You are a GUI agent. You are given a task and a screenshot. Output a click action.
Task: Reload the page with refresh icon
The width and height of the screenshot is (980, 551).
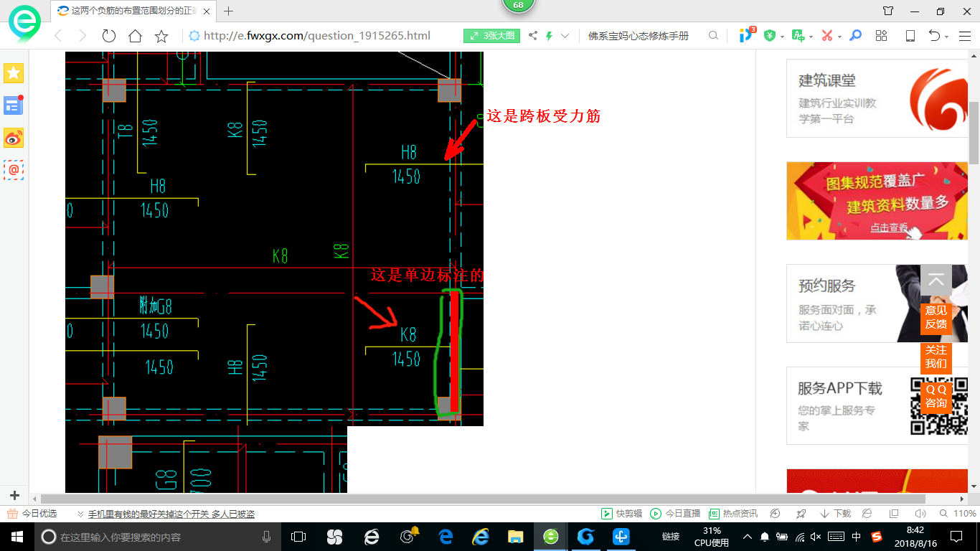click(x=109, y=36)
